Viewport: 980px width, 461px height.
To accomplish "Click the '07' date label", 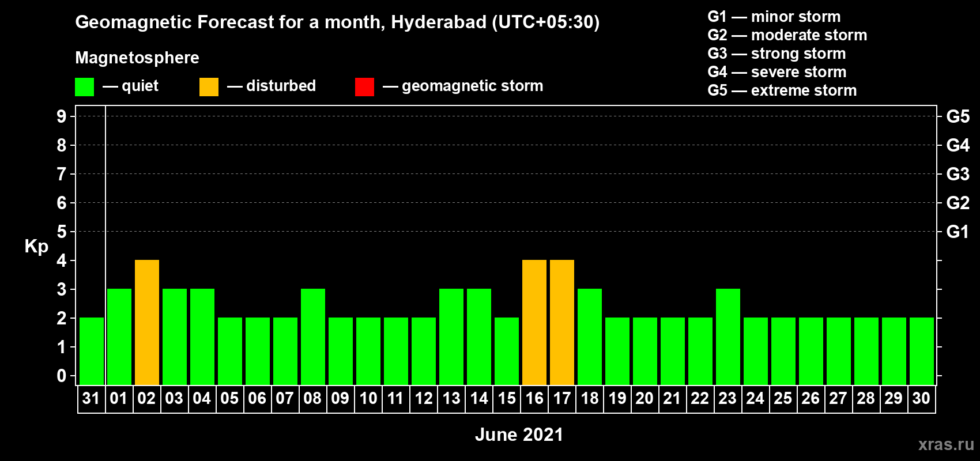I will [x=285, y=398].
